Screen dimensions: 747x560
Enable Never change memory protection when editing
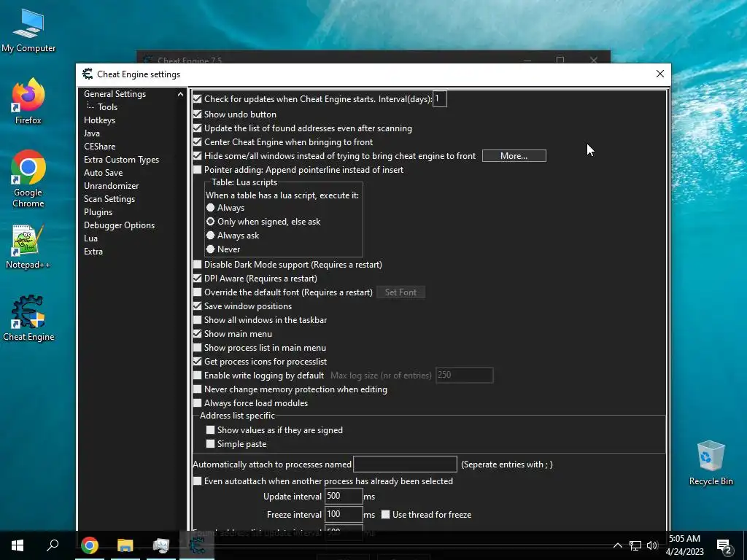point(197,389)
